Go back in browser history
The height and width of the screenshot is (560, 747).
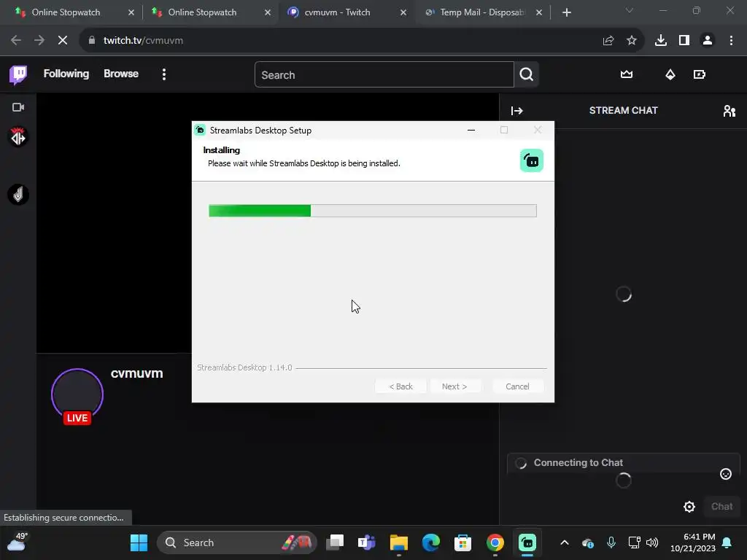coord(16,41)
